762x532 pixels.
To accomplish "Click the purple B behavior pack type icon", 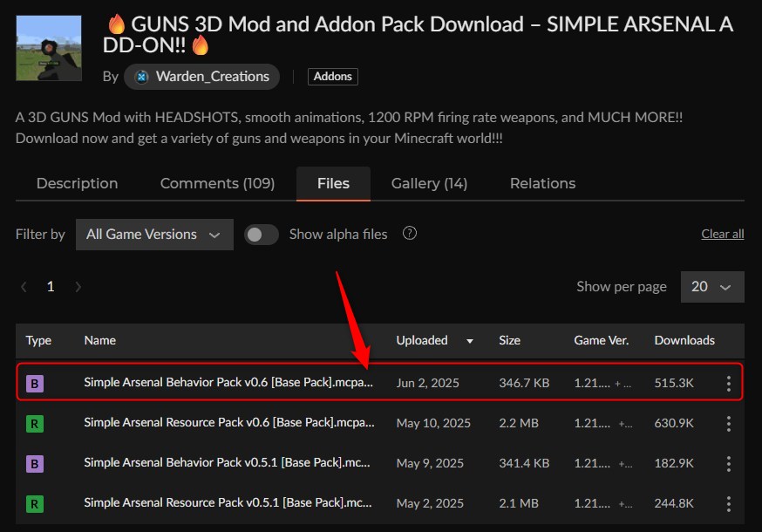I will point(35,383).
